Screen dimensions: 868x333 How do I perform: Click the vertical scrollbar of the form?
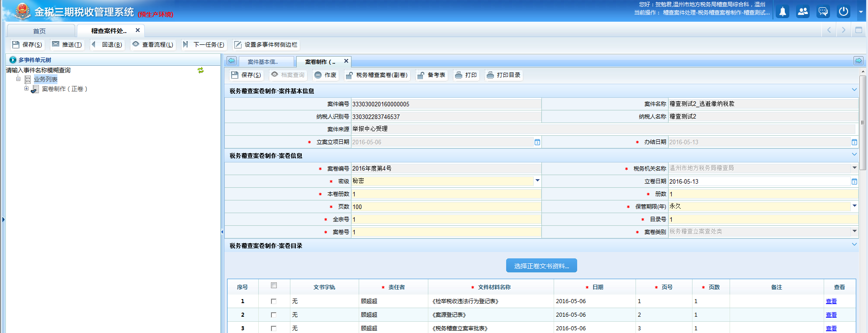point(863,122)
